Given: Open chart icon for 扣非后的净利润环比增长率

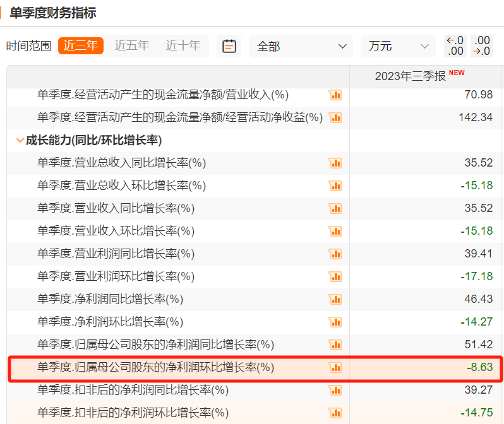Looking at the screenshot, I should tap(335, 413).
